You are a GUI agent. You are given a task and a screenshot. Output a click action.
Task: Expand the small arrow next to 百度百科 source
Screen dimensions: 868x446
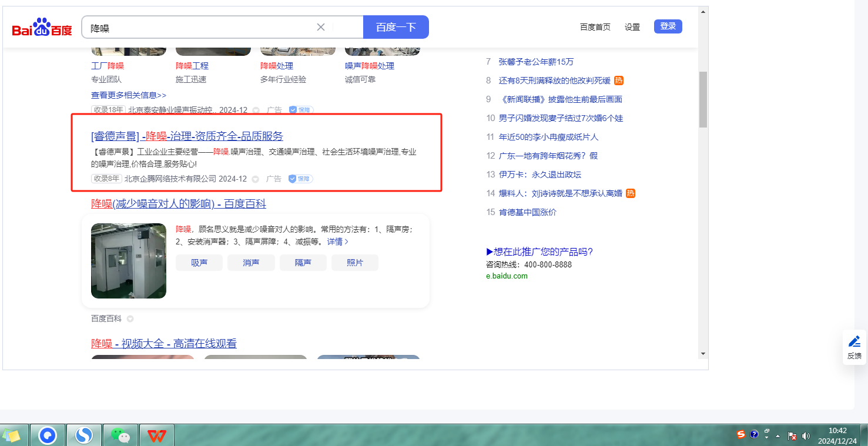[x=130, y=319]
